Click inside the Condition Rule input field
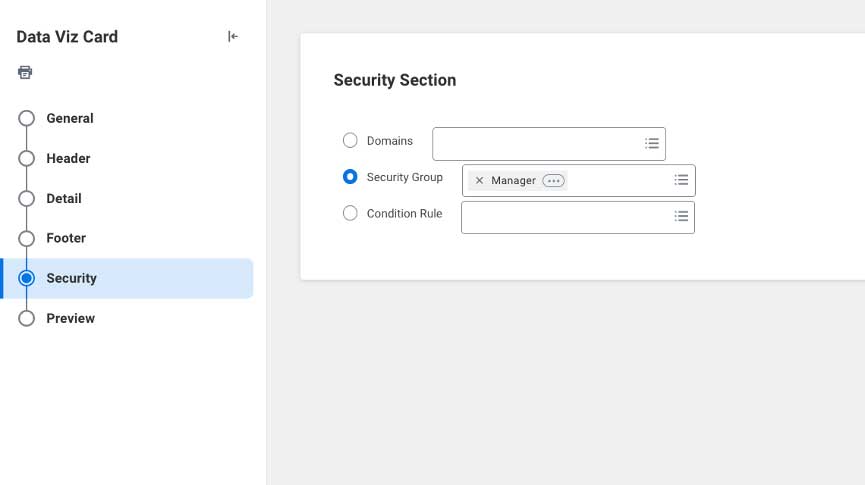Screen dimensions: 865x485 click(x=578, y=217)
